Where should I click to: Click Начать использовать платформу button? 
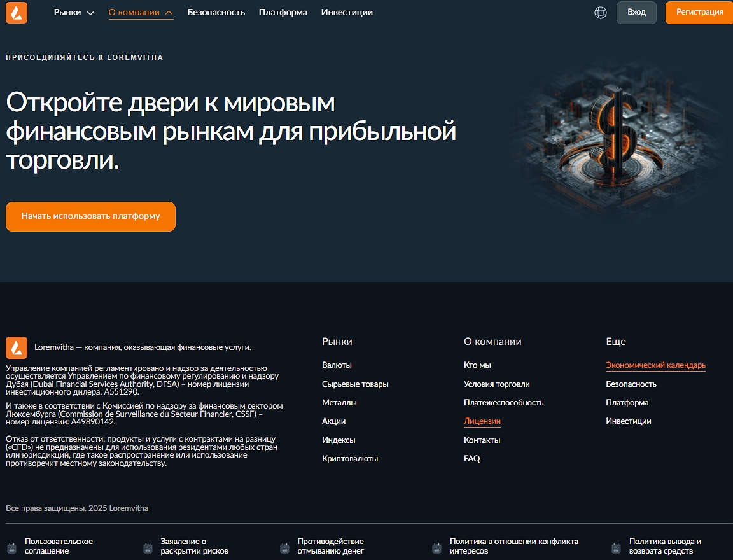pos(90,216)
